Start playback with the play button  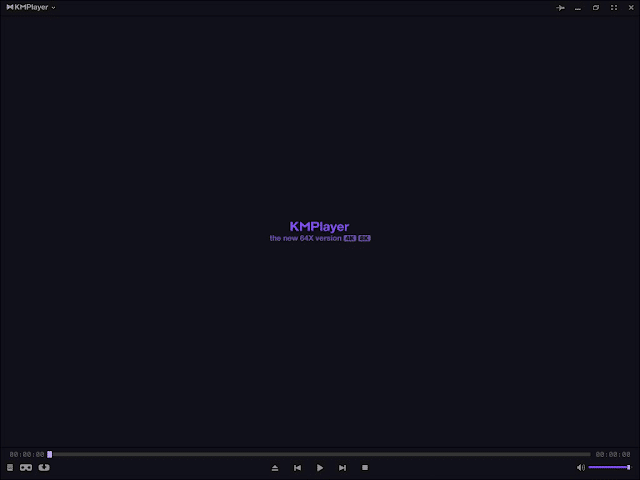[320, 468]
